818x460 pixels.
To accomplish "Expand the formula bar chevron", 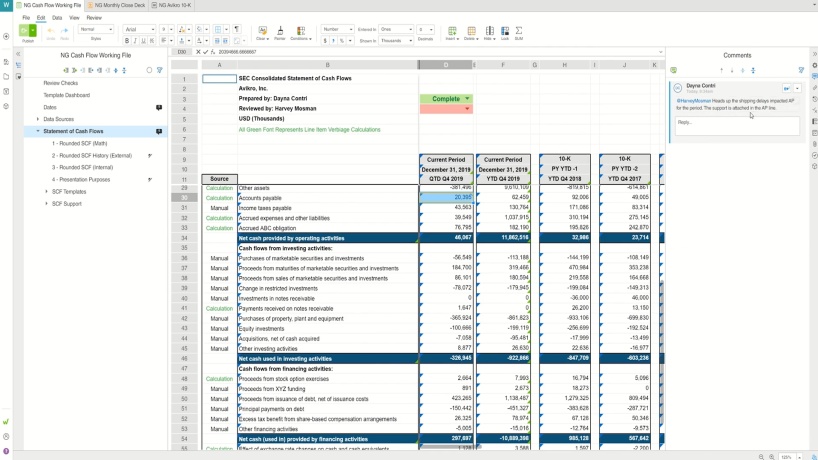I will [x=660, y=52].
